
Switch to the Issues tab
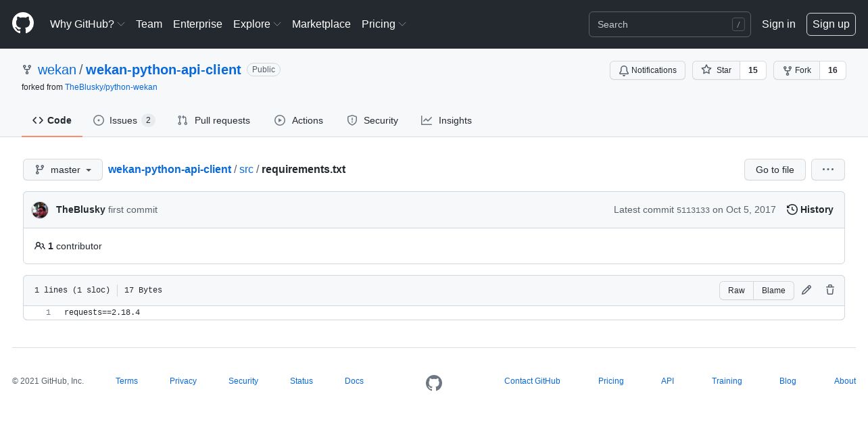coord(124,120)
